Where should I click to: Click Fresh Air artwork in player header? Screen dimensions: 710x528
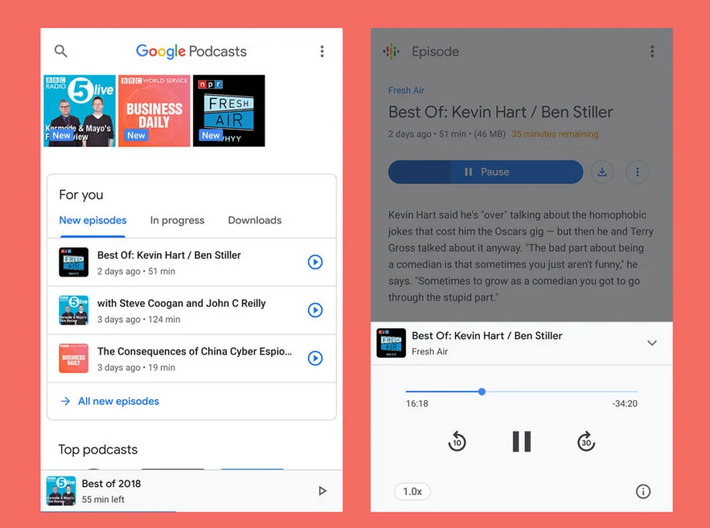[x=391, y=343]
